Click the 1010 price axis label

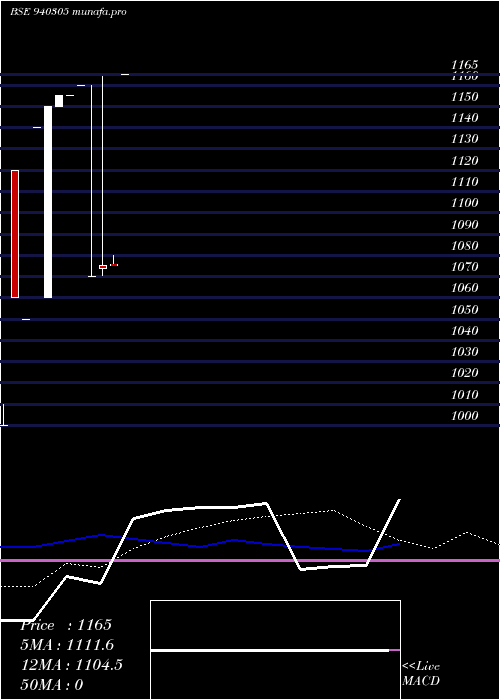click(464, 395)
